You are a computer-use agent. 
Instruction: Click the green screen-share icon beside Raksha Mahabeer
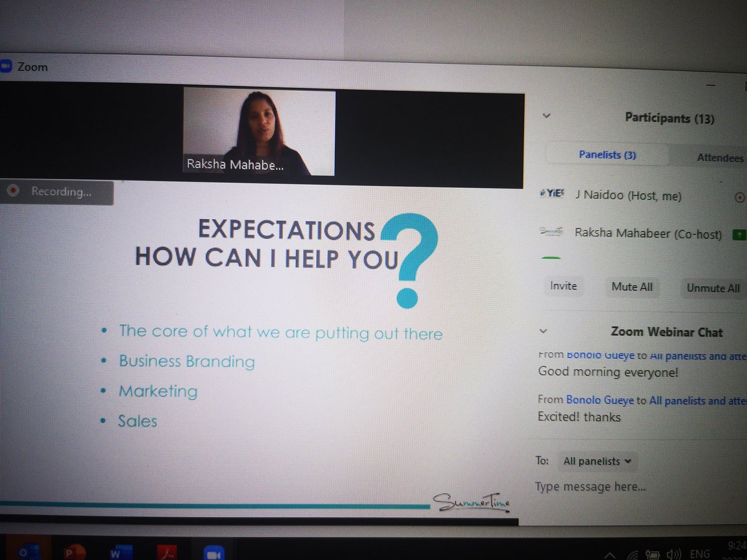tap(739, 235)
